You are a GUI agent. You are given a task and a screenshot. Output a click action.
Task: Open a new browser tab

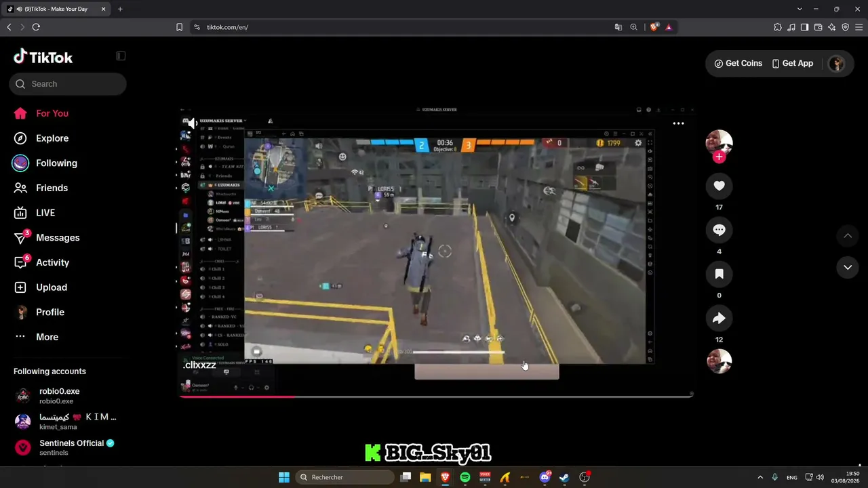[120, 9]
